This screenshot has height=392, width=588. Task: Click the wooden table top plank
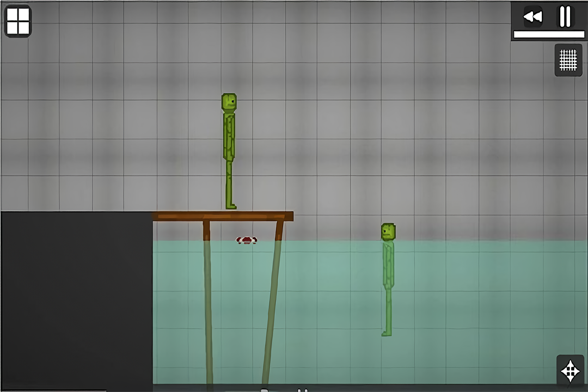[223, 216]
